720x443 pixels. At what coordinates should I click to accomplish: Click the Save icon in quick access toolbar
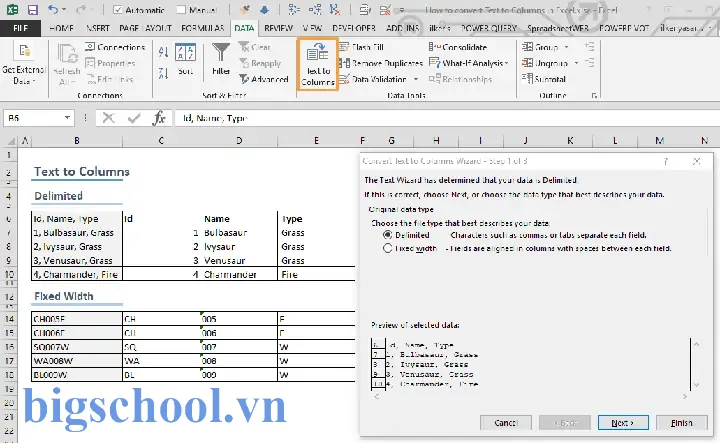(x=33, y=10)
